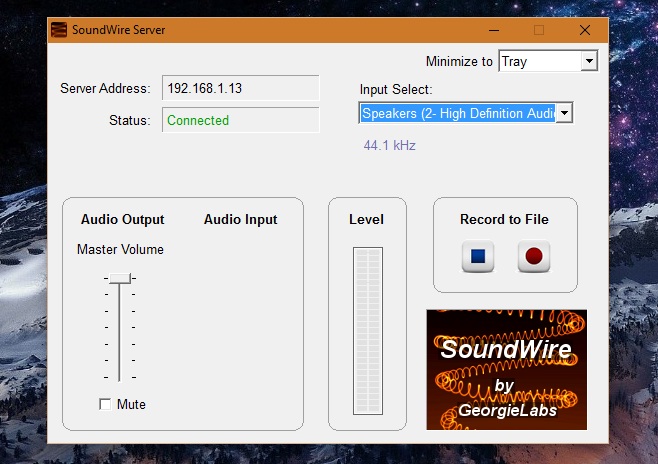This screenshot has width=658, height=464.
Task: Click the Master Volume slider handle
Action: coord(119,277)
